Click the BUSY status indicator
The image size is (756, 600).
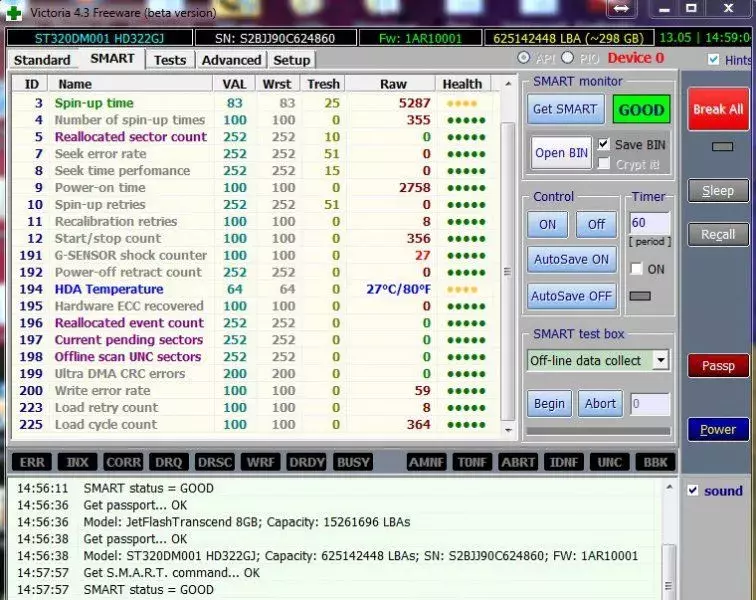[353, 462]
